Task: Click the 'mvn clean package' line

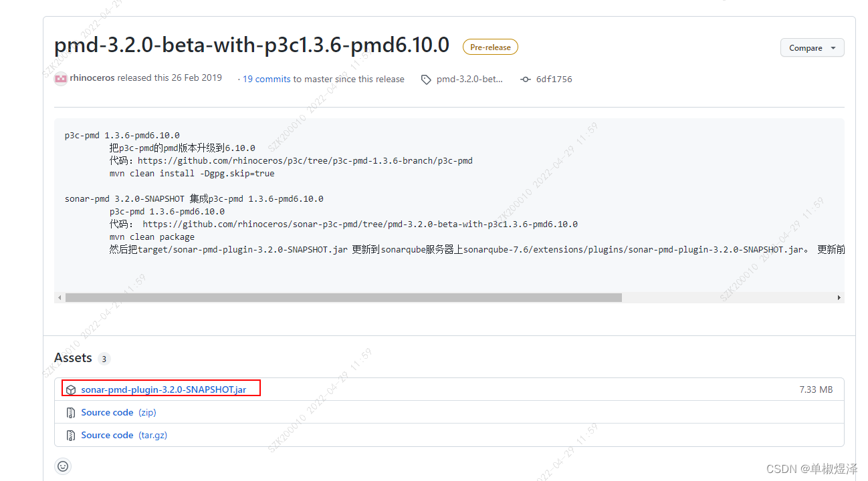Action: [x=152, y=237]
